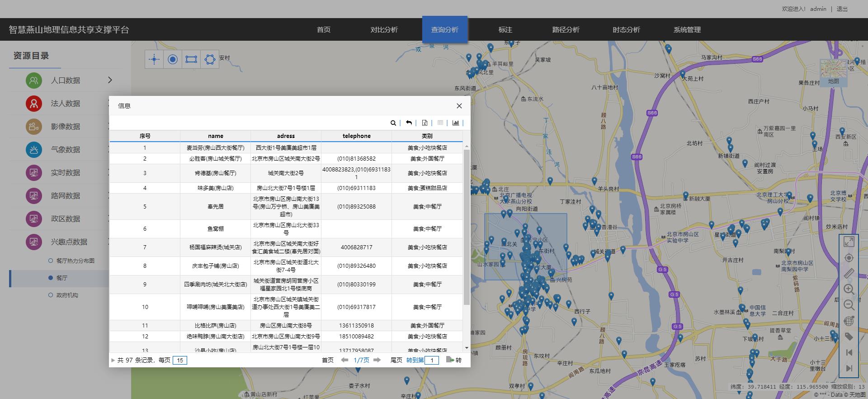
Task: Click the 转到第 jump link
Action: tap(415, 360)
